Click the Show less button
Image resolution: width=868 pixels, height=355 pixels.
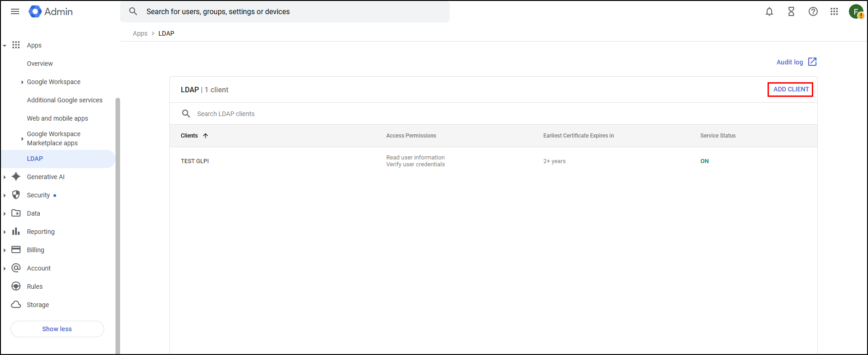point(57,329)
